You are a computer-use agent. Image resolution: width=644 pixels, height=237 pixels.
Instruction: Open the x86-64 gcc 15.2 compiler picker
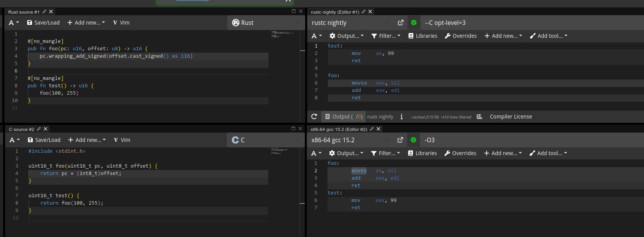pyautogui.click(x=350, y=140)
